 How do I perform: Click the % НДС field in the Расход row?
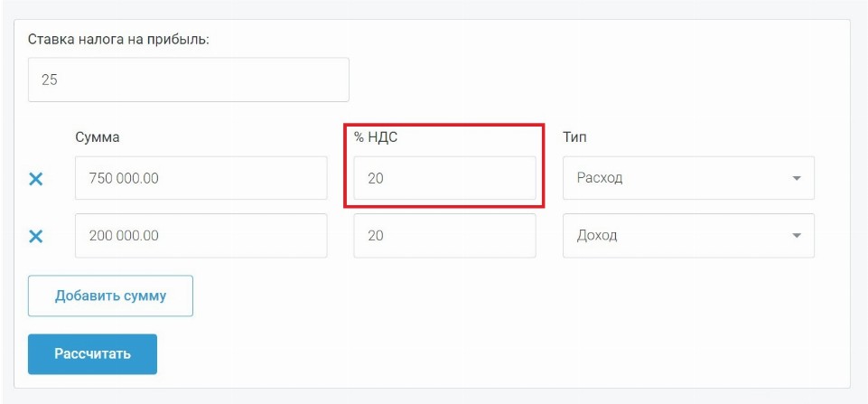444,179
